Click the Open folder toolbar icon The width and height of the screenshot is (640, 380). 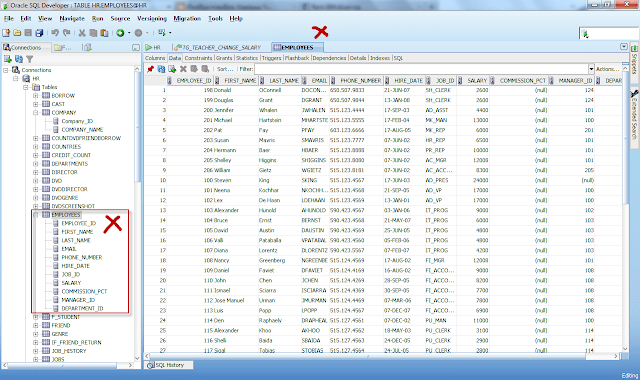17,33
